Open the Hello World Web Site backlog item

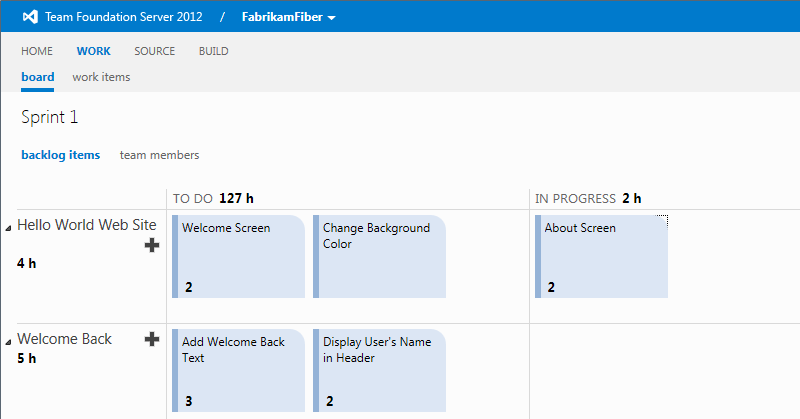coord(87,225)
